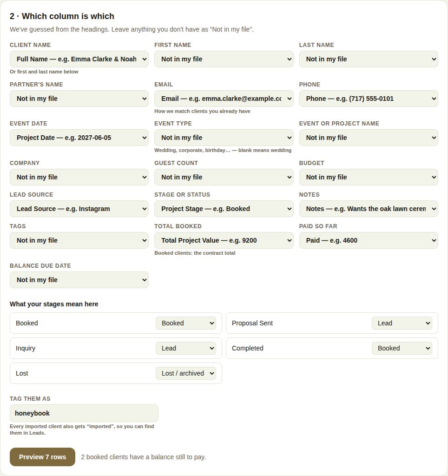Click the 'Every imported client also gets' note
The height and width of the screenshot is (476, 448).
[82, 430]
